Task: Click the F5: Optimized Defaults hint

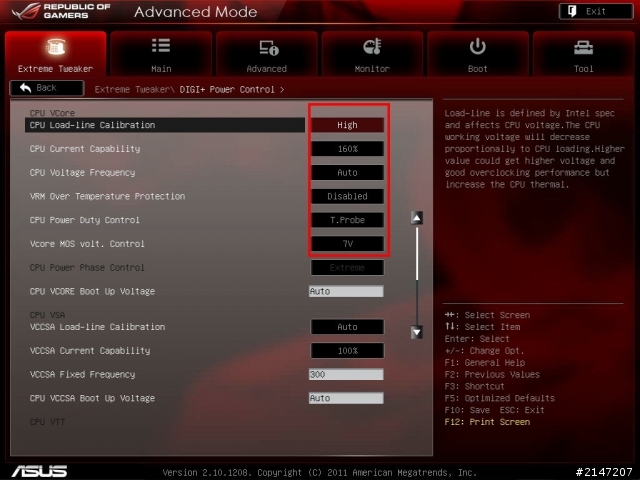Action: (500, 398)
